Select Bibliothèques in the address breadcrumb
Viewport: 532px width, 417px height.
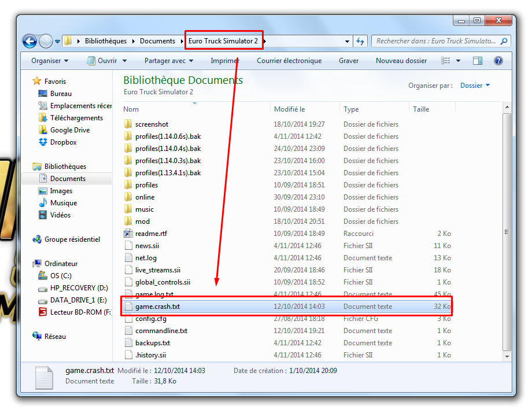(105, 41)
